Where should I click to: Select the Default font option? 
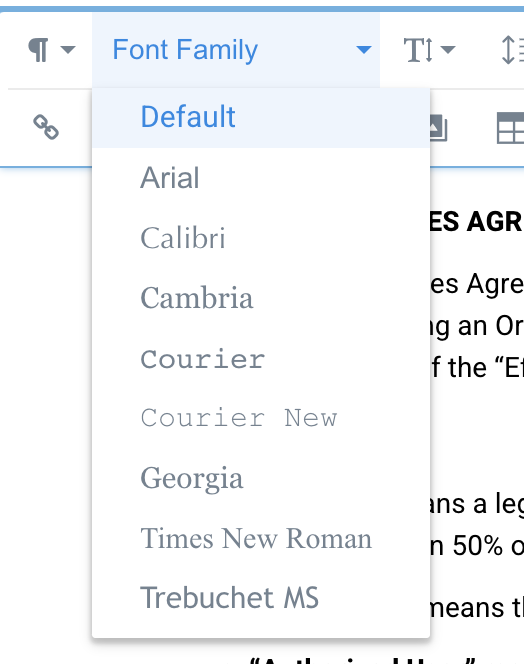coord(261,117)
